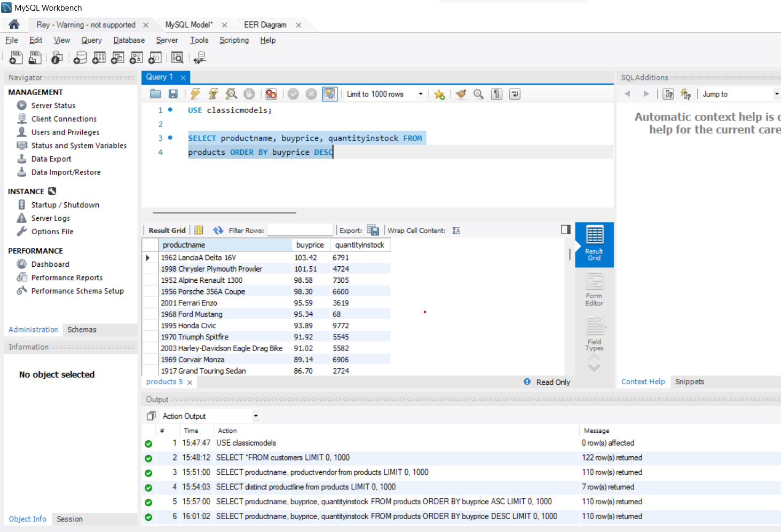The height and width of the screenshot is (532, 781).
Task: Switch to the Form Editor view
Action: click(x=594, y=290)
